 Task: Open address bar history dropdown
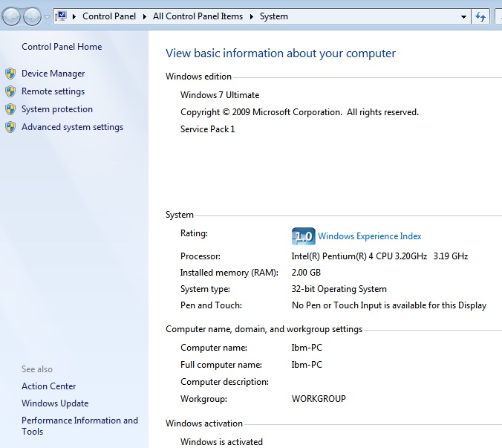coord(463,16)
